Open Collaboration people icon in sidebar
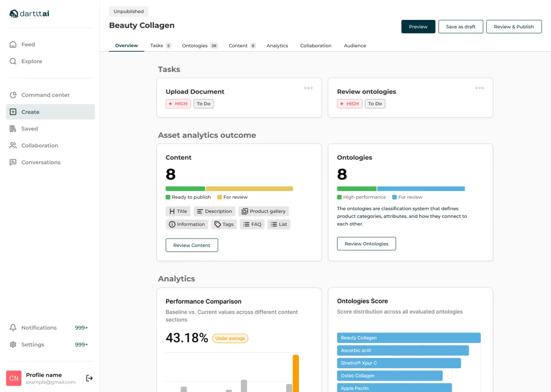This screenshot has height=392, width=551. click(13, 145)
